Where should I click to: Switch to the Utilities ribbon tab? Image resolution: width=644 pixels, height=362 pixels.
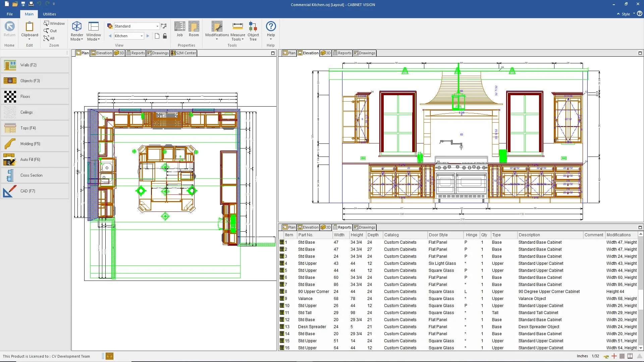coord(49,14)
